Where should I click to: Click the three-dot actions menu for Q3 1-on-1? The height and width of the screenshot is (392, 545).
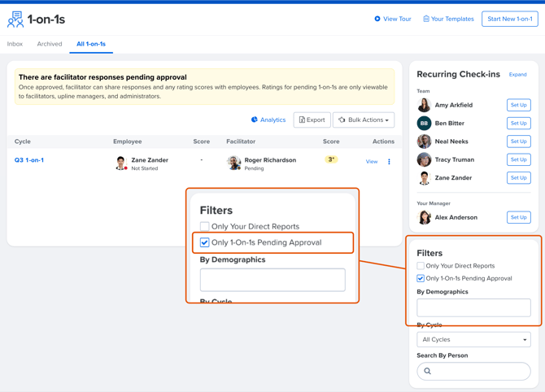[389, 162]
